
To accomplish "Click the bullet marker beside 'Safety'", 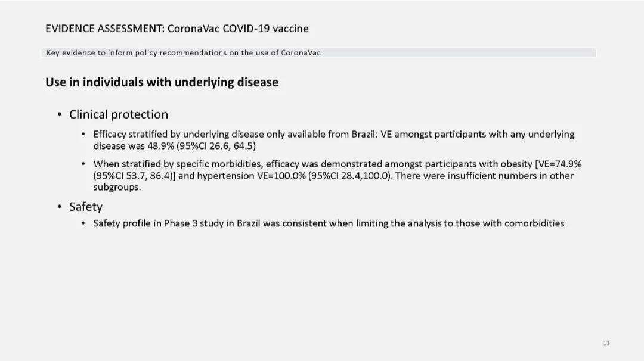I will click(x=60, y=206).
